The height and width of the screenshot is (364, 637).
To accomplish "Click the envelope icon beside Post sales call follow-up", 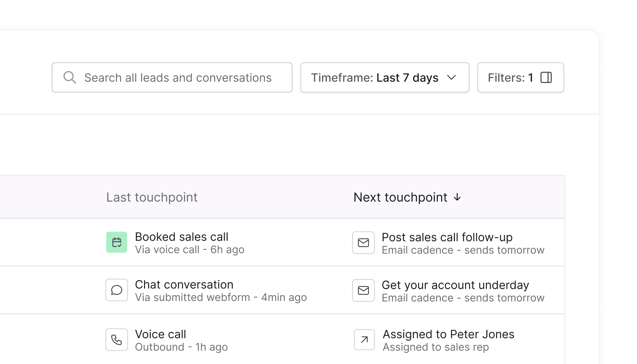I will pyautogui.click(x=363, y=243).
